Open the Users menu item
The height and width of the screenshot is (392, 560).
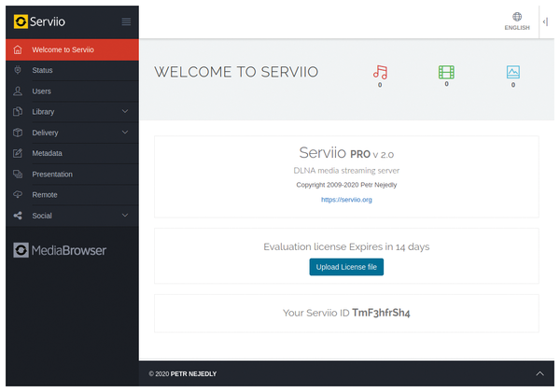click(72, 91)
